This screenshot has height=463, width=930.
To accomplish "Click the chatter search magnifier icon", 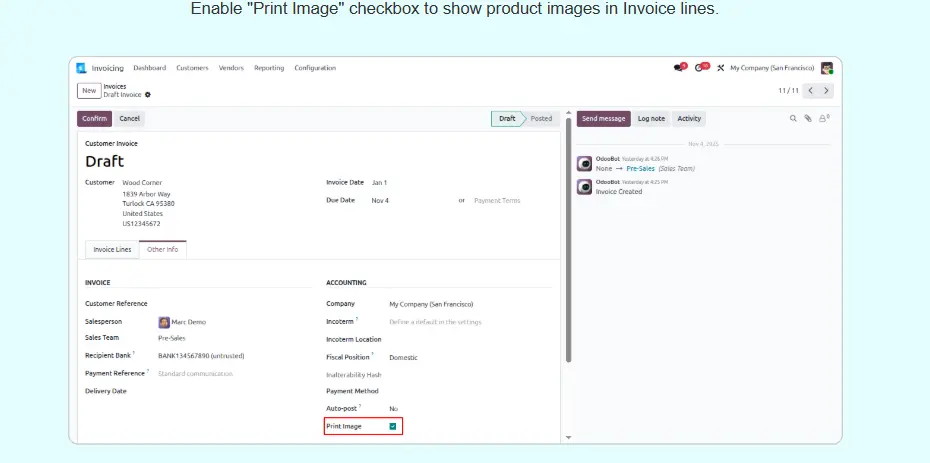I will 793,118.
